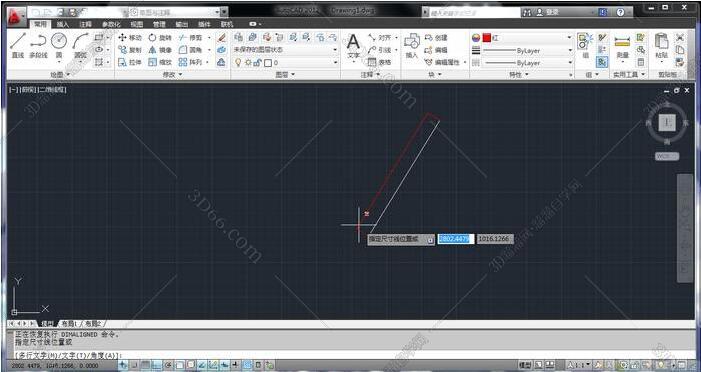
Task: Switch to the Insert (插入) ribbon tab
Action: [63, 24]
